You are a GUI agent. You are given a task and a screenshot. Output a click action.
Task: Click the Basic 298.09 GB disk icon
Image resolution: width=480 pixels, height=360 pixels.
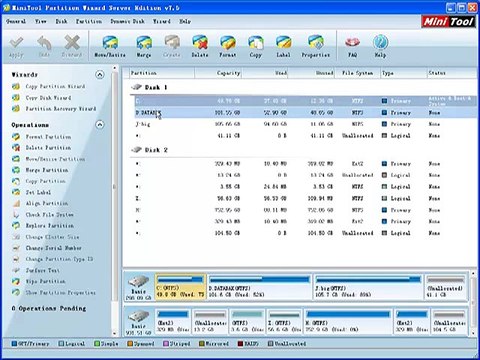point(138,287)
